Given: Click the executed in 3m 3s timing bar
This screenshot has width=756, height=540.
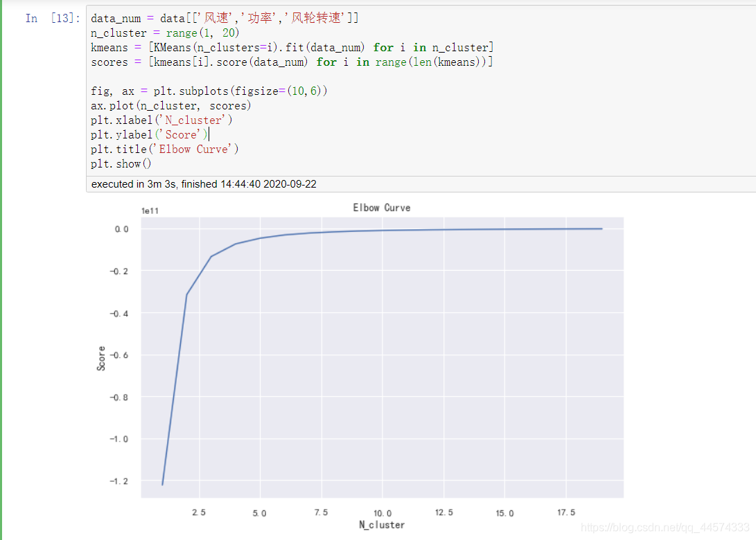Looking at the screenshot, I should tap(204, 184).
